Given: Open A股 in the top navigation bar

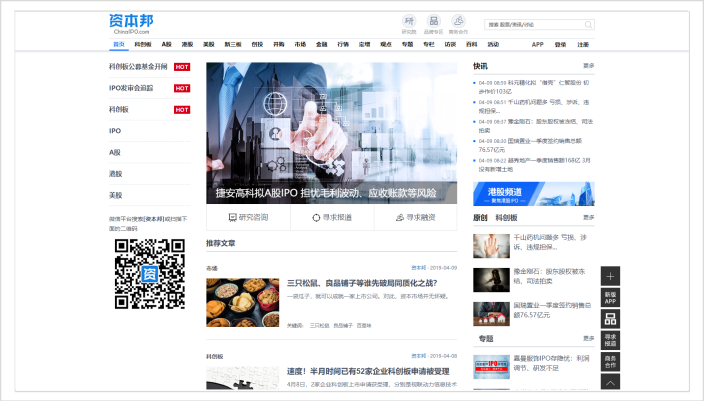Looking at the screenshot, I should 167,44.
